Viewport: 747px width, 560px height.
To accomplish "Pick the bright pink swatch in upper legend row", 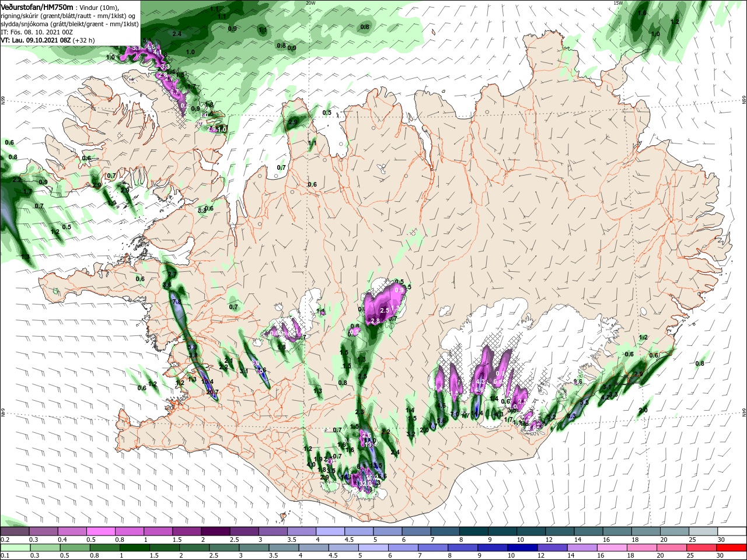I will point(100,531).
